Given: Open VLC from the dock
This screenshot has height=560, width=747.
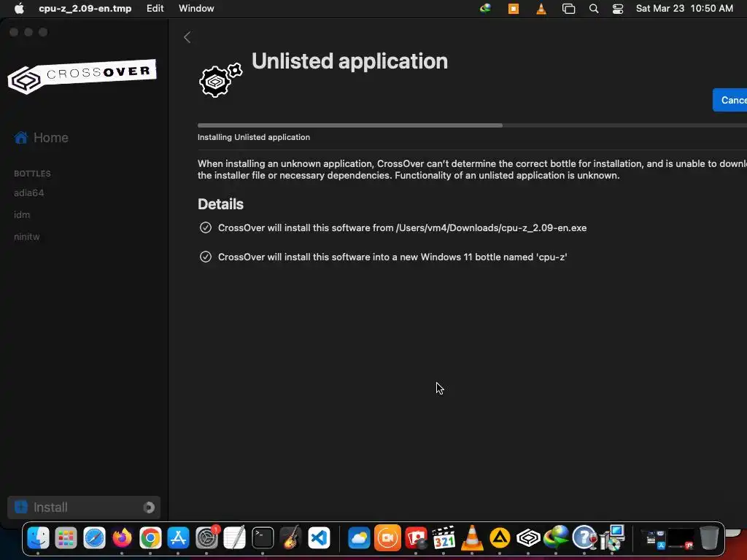Looking at the screenshot, I should pyautogui.click(x=472, y=537).
